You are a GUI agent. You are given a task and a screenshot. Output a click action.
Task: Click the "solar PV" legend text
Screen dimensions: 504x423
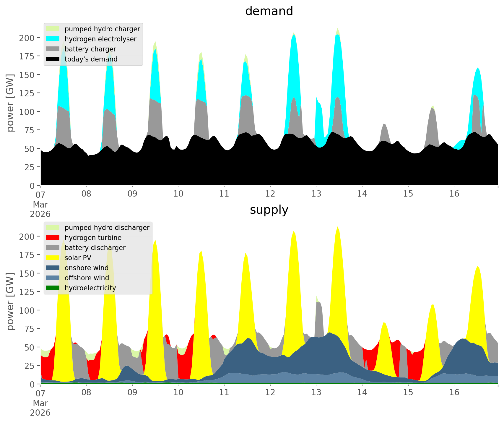pyautogui.click(x=78, y=258)
